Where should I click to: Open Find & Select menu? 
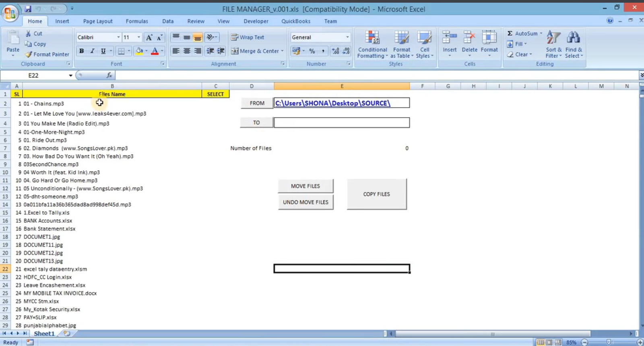pyautogui.click(x=574, y=44)
